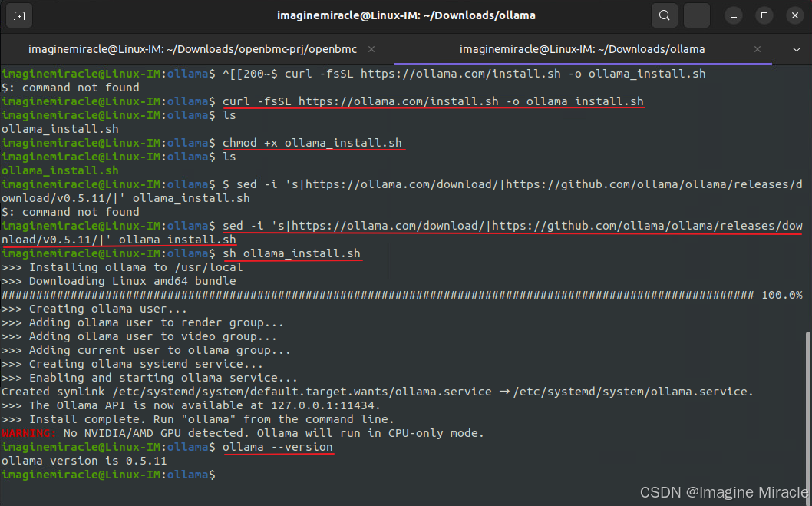The width and height of the screenshot is (812, 506).
Task: Click the 'Created symlink' output line
Action: point(378,392)
